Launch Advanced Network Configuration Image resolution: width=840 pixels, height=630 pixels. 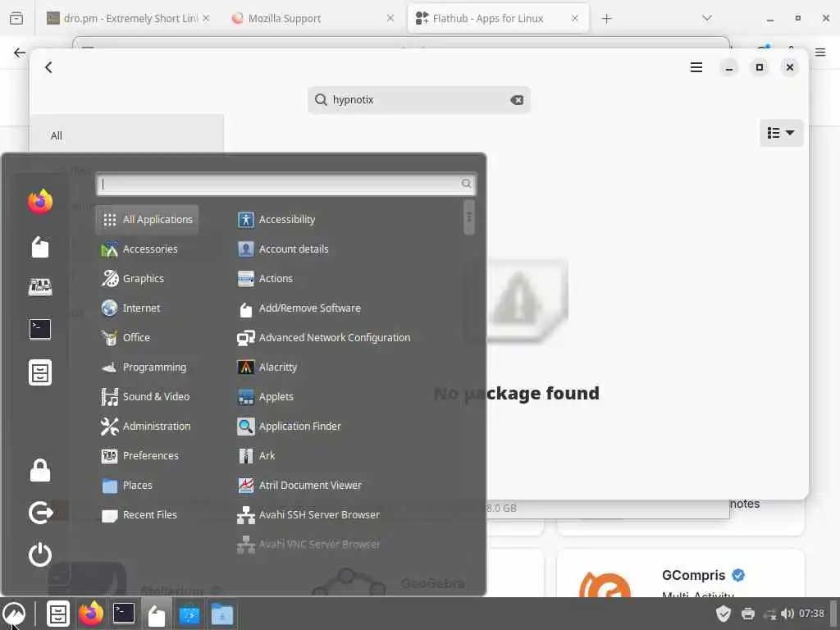(324, 337)
